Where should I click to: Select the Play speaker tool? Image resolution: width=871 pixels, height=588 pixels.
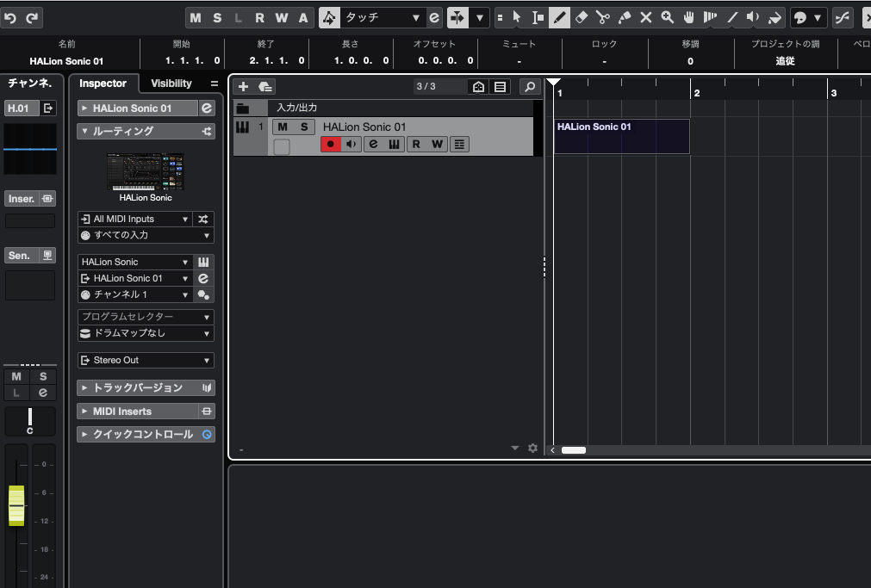tap(753, 18)
